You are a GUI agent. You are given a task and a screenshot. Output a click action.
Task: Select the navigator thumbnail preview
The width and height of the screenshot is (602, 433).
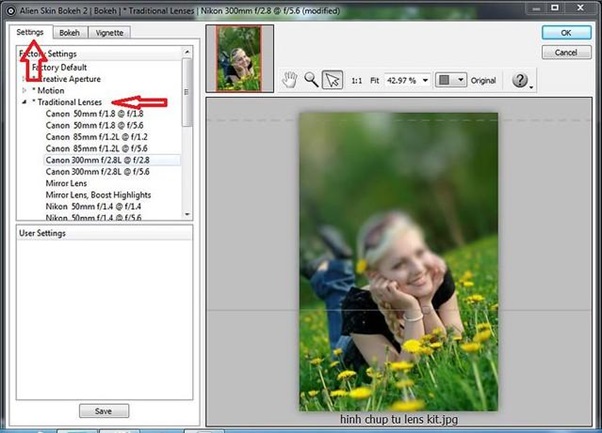(x=239, y=58)
